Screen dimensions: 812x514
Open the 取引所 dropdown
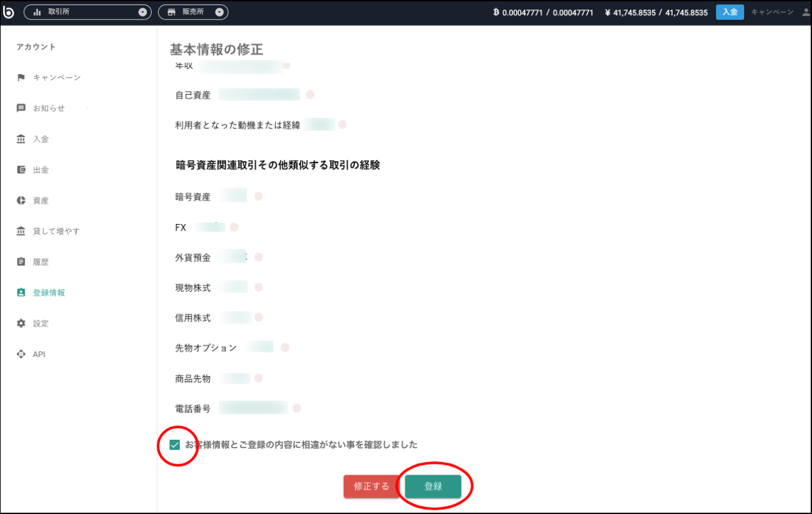coord(88,12)
